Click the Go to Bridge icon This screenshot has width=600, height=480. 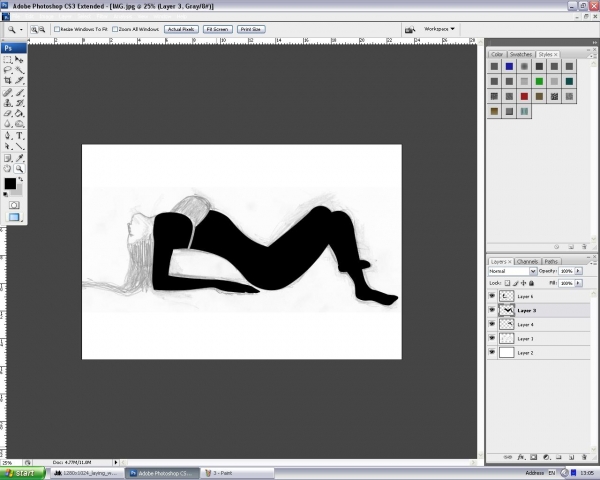(x=410, y=29)
